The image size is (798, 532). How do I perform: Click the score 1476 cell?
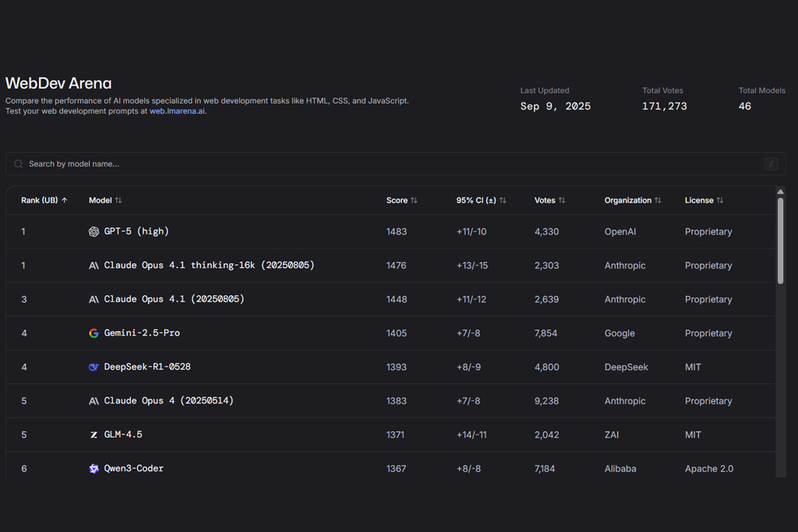[397, 266]
